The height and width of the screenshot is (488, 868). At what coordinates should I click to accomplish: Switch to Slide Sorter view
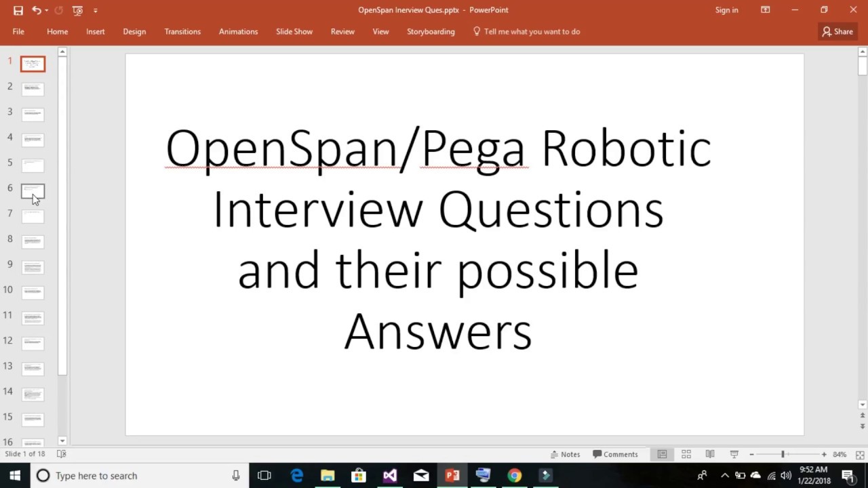(686, 454)
